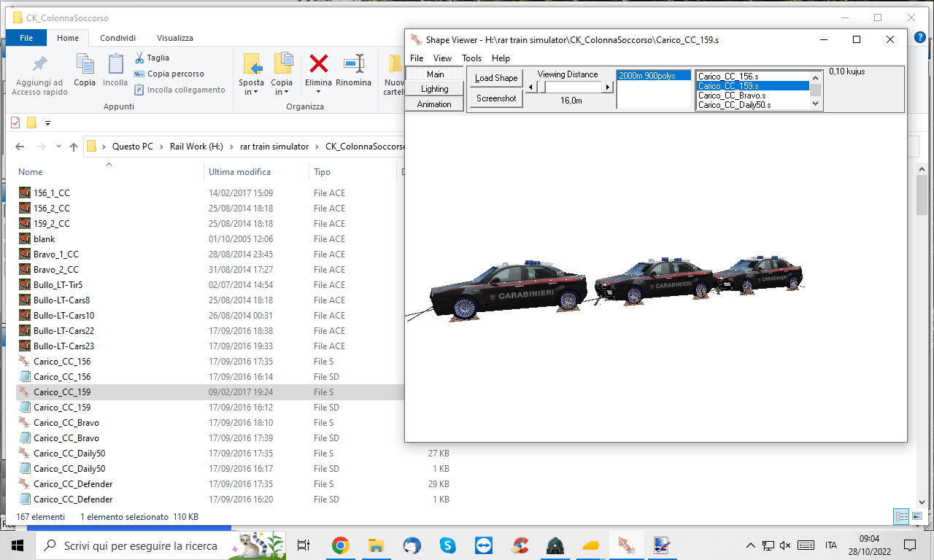The image size is (934, 560).
Task: Decrease Viewing Distance with the left arrow
Action: [532, 87]
